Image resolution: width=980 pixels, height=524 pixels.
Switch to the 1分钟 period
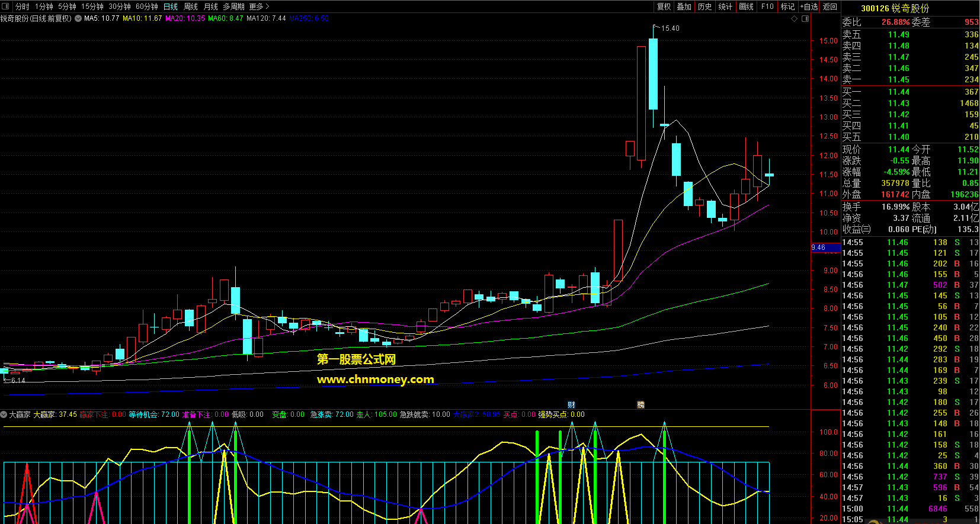(44, 7)
